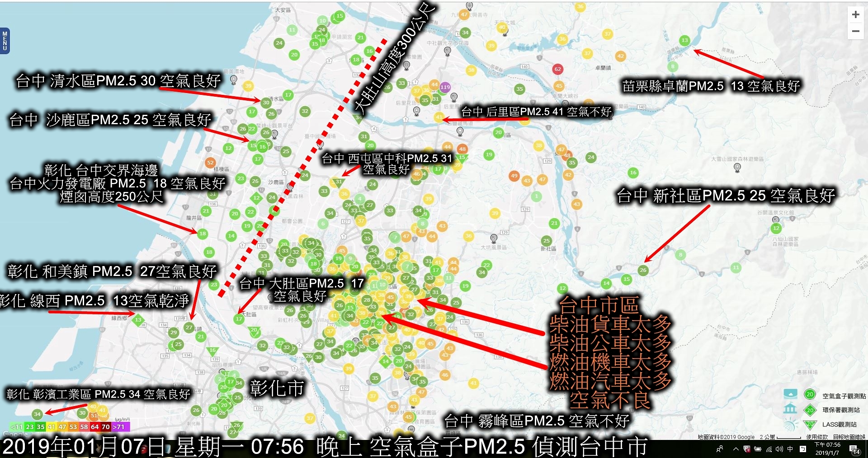Toggle the LASS觀測站 layer icon
This screenshot has width=868, height=458.
tap(791, 425)
